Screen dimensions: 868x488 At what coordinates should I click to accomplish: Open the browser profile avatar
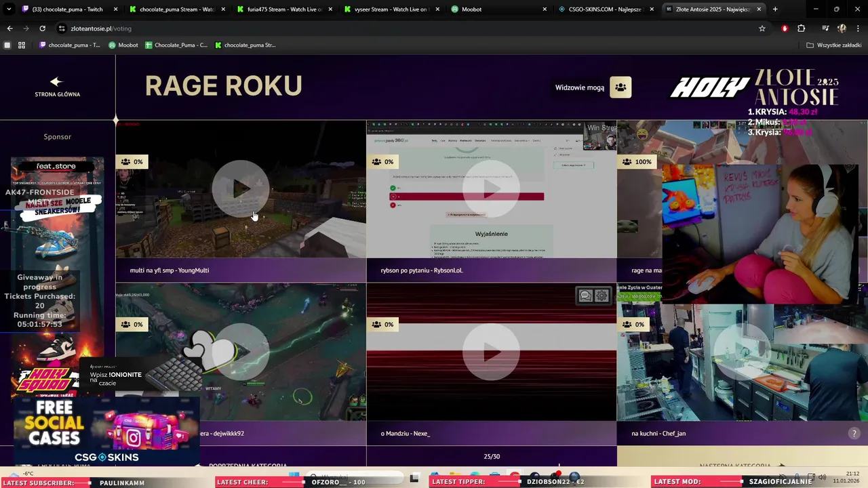click(842, 28)
